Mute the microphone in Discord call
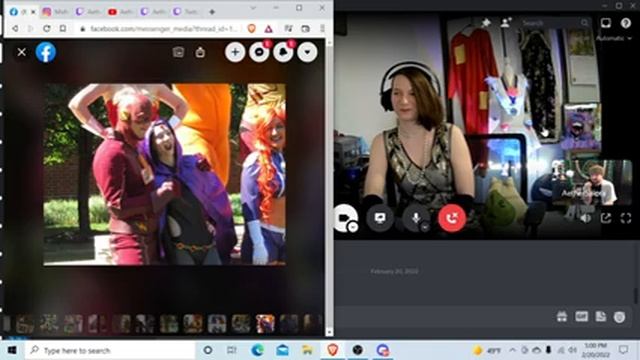Image resolution: width=640 pixels, height=360 pixels. (416, 218)
